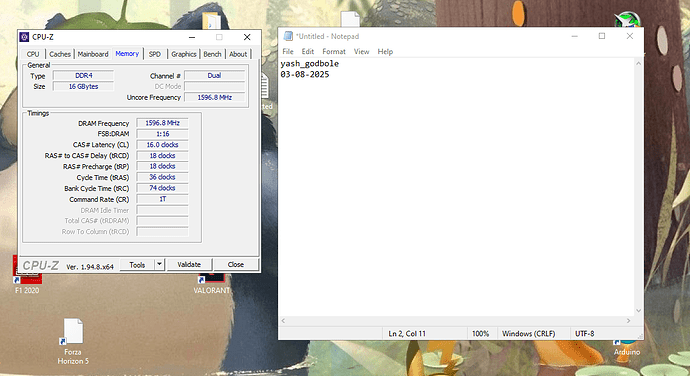This screenshot has width=690, height=376.
Task: Open Notepad's File menu
Action: (288, 52)
